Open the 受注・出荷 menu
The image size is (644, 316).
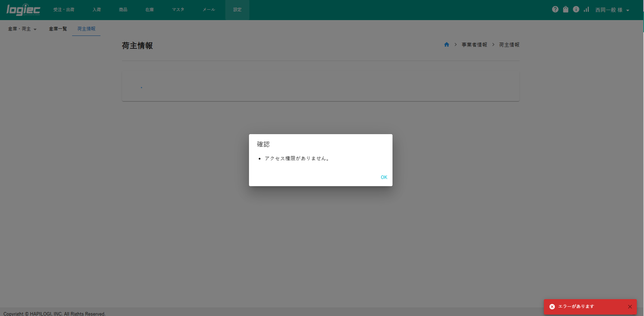(64, 10)
